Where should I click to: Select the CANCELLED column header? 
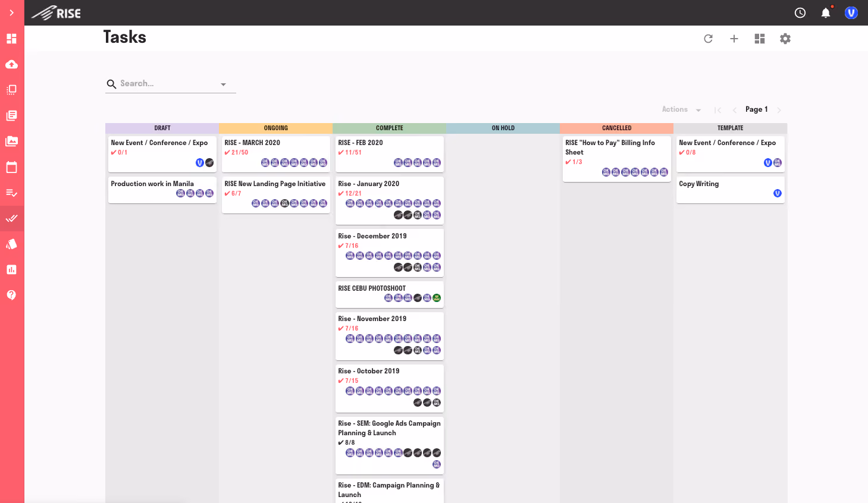[x=616, y=128]
